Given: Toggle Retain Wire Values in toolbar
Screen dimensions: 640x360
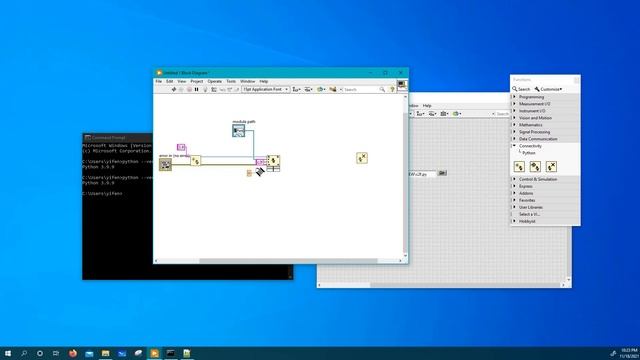Looking at the screenshot, I should 214,89.
